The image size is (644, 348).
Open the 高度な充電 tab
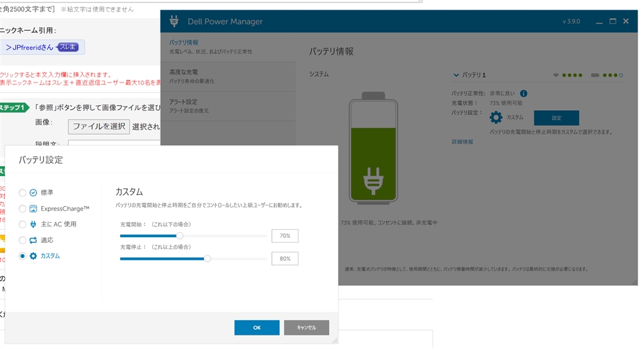point(228,77)
